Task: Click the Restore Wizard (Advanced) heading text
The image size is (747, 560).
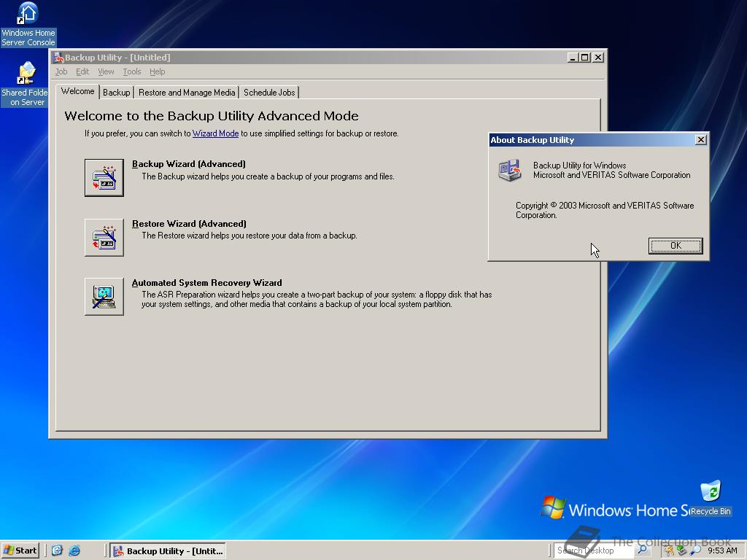Action: [189, 224]
